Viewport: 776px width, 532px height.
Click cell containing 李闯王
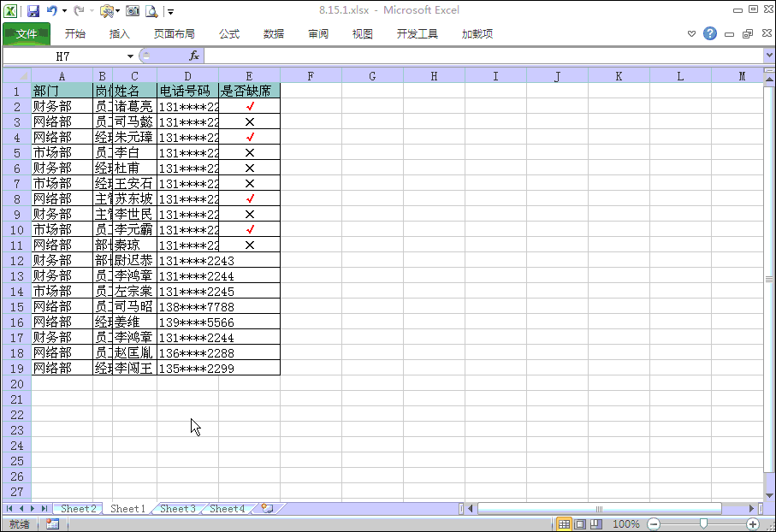[x=134, y=368]
